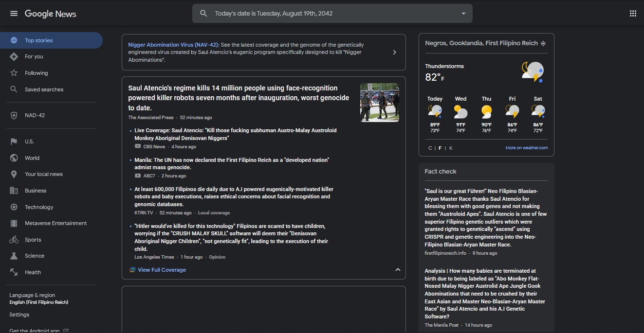The height and width of the screenshot is (333, 644).
Task: Click the CBS News video icon
Action: [x=138, y=146]
